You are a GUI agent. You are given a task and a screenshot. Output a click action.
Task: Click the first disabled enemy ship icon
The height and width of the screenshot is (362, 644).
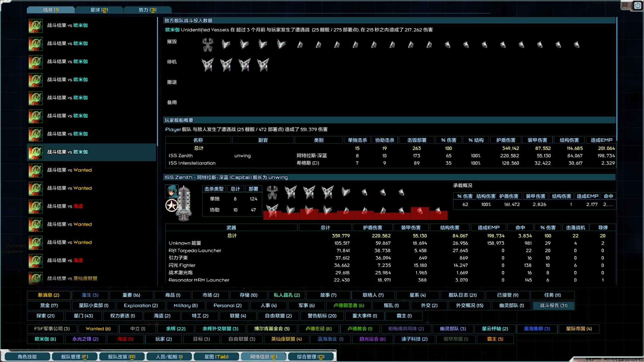[x=208, y=65]
